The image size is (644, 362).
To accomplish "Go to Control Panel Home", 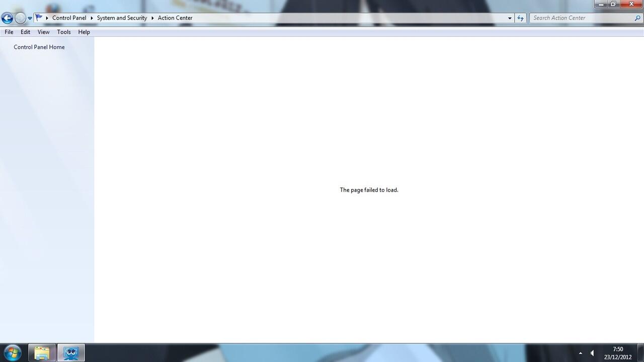I will pos(39,47).
